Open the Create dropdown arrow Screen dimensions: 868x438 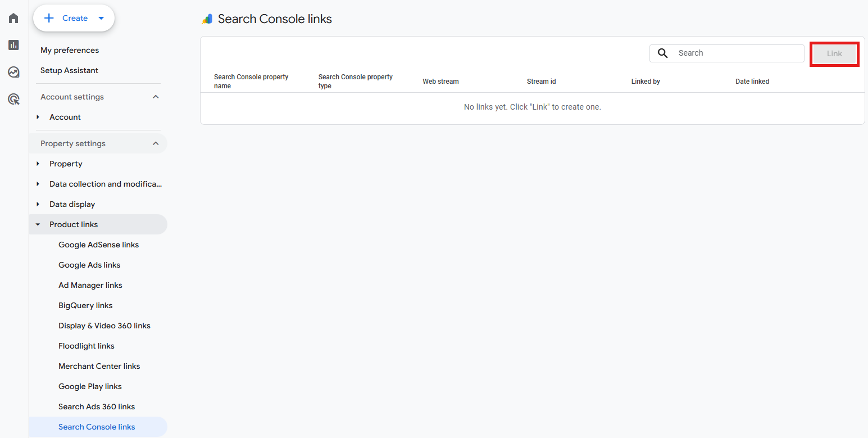101,18
